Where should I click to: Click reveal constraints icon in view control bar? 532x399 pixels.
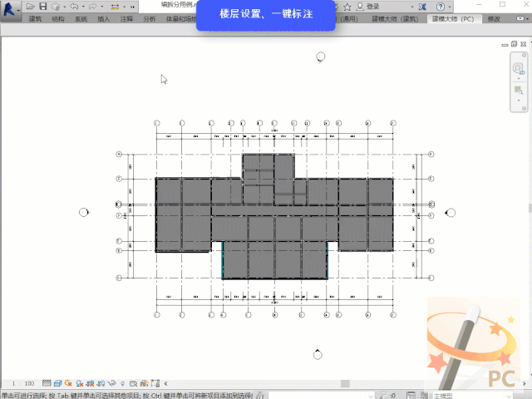155,383
